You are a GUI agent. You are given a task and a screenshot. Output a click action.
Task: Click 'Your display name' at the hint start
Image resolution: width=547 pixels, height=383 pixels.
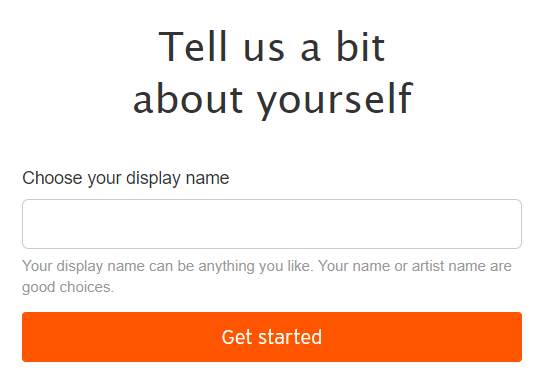tap(83, 266)
